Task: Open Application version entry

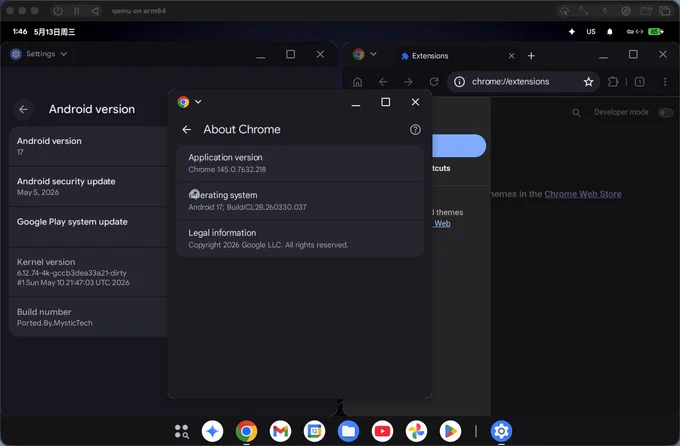Action: point(300,163)
